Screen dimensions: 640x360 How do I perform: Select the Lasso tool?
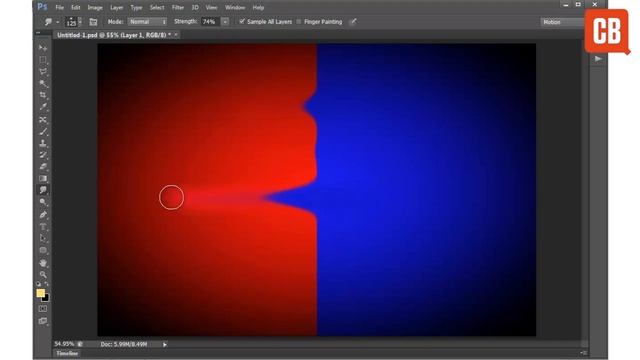point(43,72)
